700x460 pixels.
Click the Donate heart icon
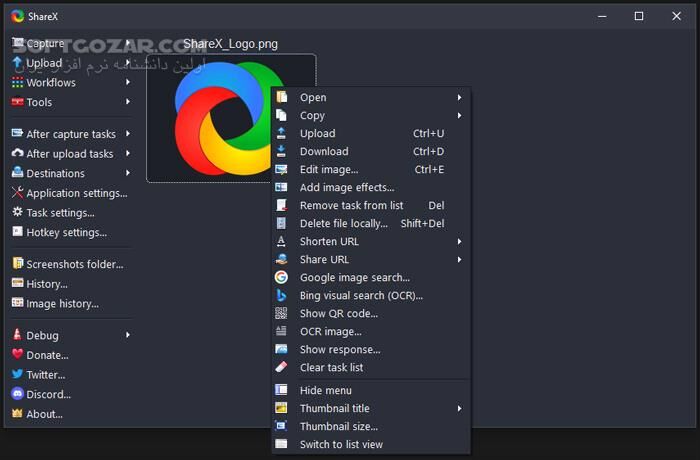17,355
